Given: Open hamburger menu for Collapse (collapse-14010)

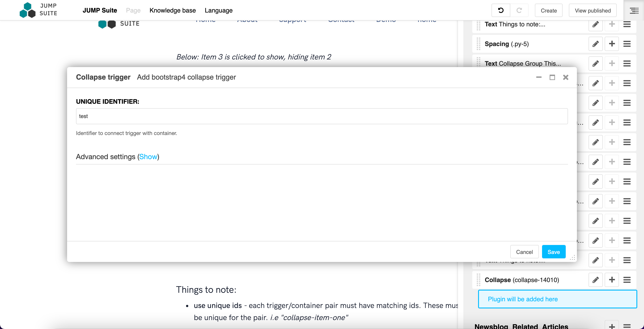Looking at the screenshot, I should 627,280.
